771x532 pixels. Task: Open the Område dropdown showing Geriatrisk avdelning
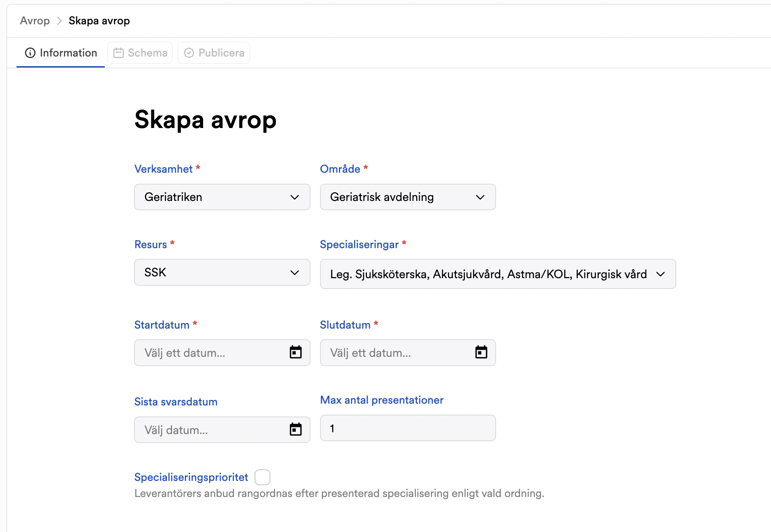coord(408,197)
